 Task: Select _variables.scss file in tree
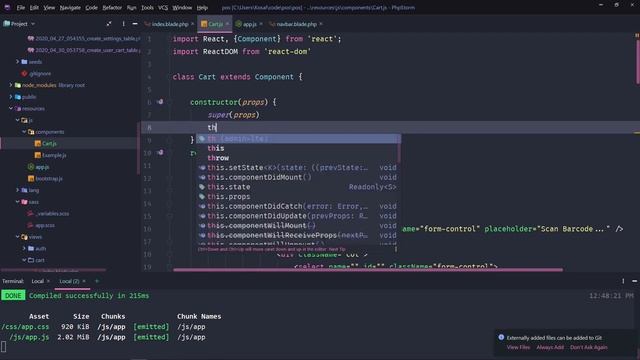point(48,213)
